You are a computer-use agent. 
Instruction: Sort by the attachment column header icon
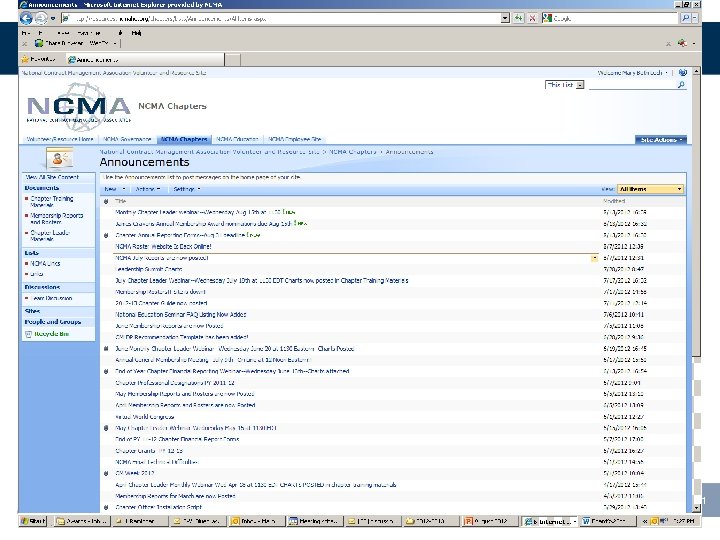pyautogui.click(x=106, y=201)
